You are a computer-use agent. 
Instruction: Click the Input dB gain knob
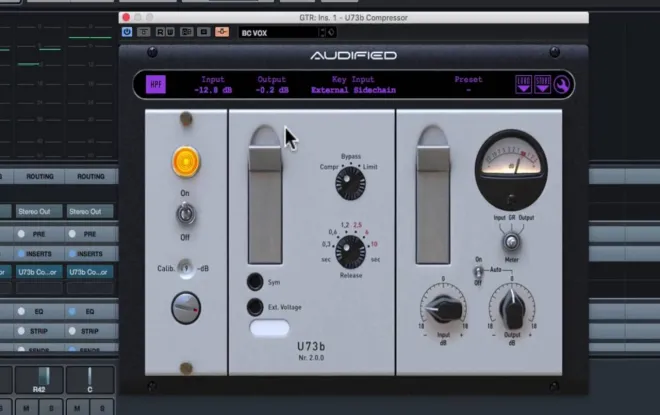click(444, 308)
